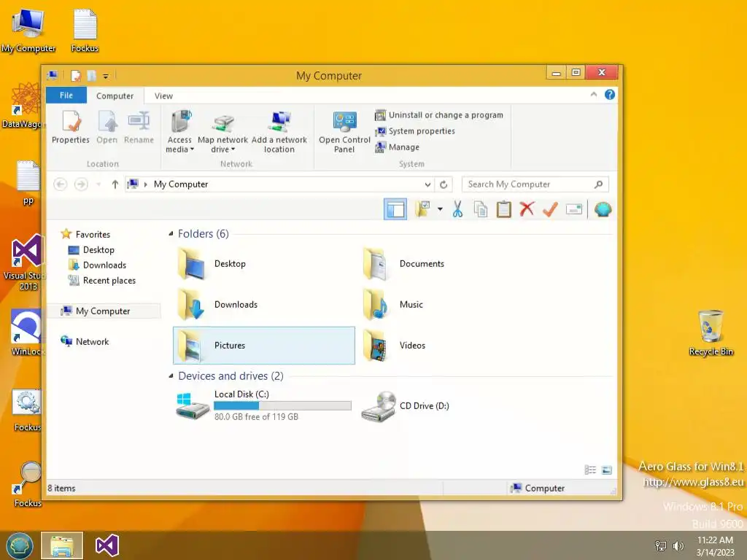Click the network tray icon
Viewport: 747px width, 560px height.
pyautogui.click(x=661, y=545)
